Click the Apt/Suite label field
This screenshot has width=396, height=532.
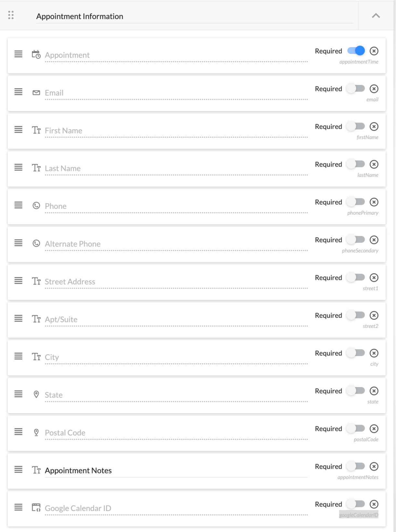point(176,320)
